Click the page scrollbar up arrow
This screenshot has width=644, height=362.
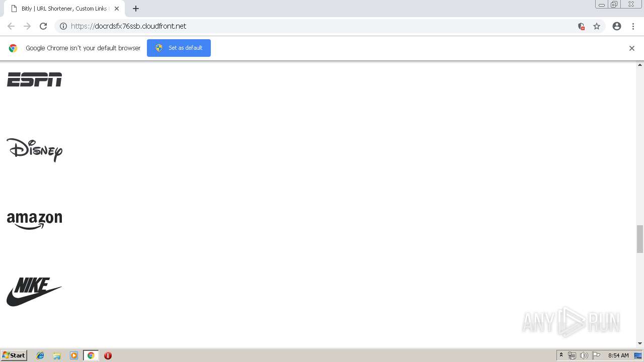pyautogui.click(x=640, y=65)
